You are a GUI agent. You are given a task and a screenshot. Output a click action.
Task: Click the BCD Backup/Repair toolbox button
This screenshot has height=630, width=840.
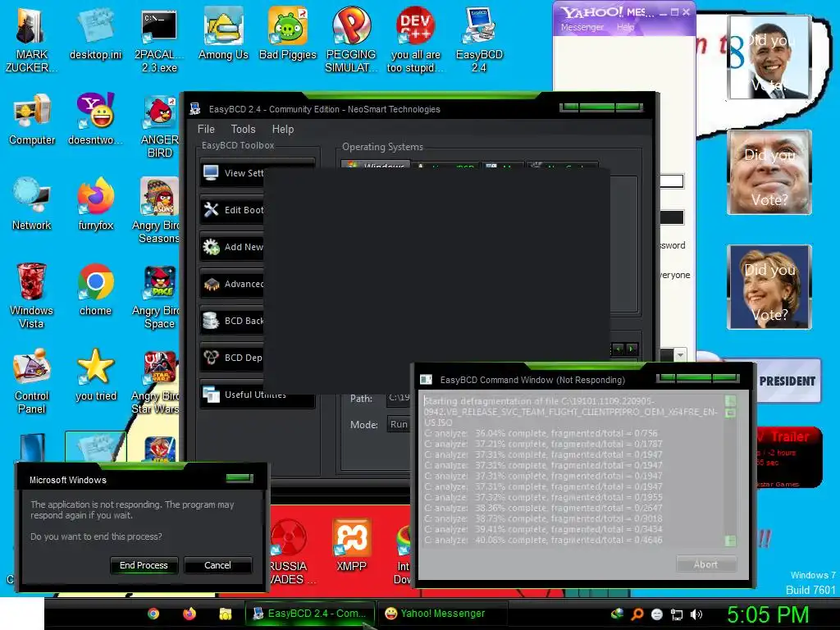232,321
